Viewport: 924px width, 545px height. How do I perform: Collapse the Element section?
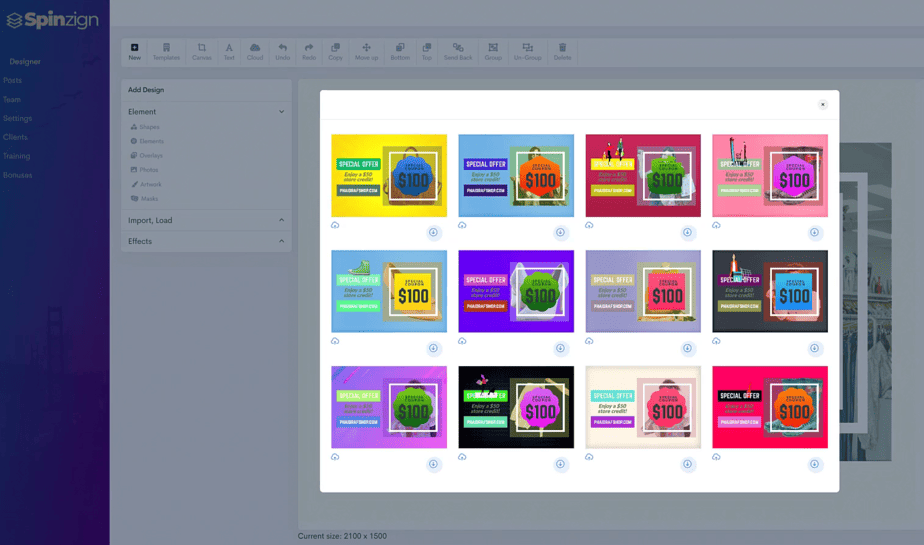pos(281,112)
